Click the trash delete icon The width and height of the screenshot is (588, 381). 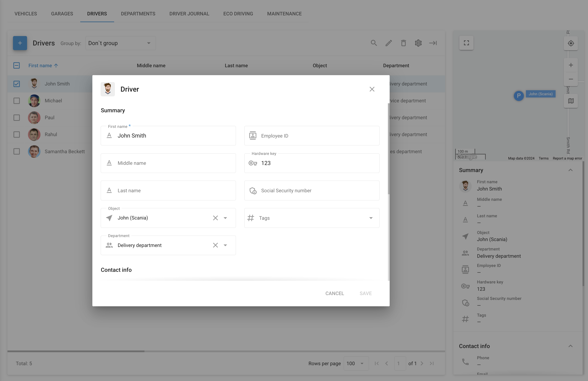pos(403,43)
